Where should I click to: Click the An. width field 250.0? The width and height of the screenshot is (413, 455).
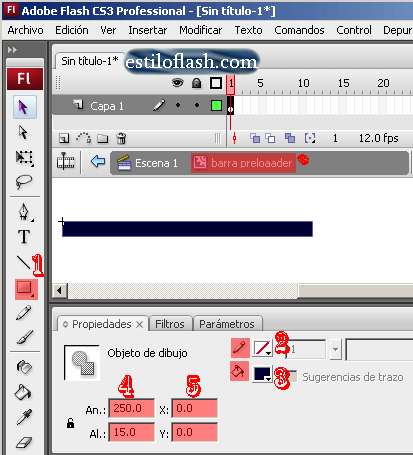coord(132,408)
